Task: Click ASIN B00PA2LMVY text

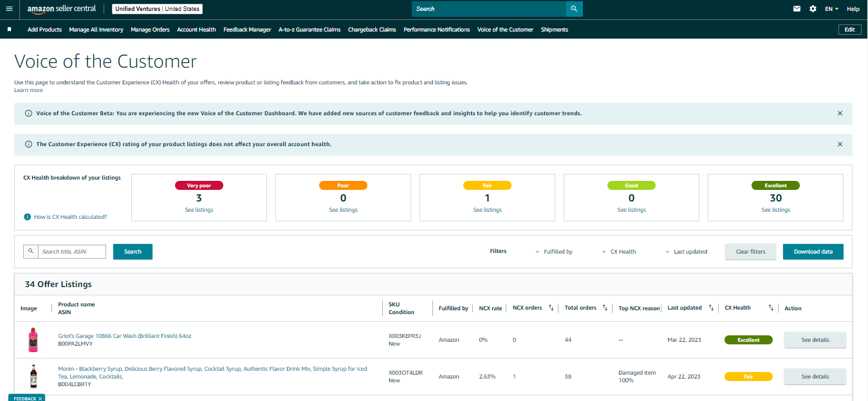Action: click(75, 344)
